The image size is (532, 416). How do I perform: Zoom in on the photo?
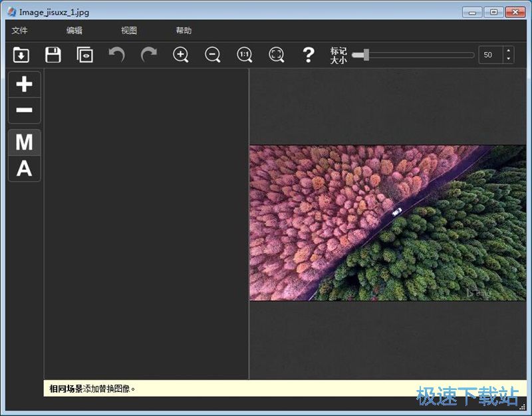pyautogui.click(x=180, y=55)
